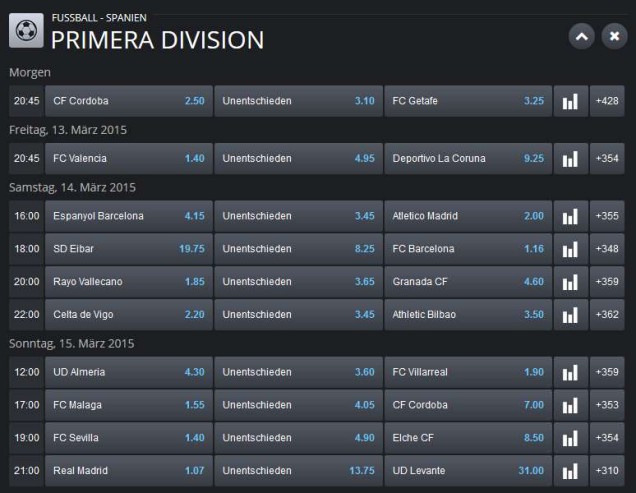Expand +359 bets for UD Almeria match
Image resolution: width=636 pixels, height=493 pixels.
(607, 372)
